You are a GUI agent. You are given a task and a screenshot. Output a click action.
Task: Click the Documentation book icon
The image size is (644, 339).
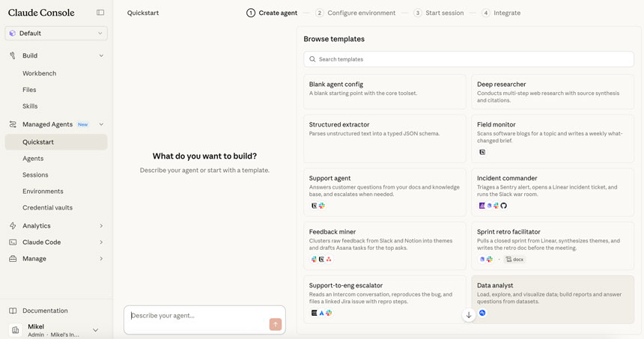[13, 311]
